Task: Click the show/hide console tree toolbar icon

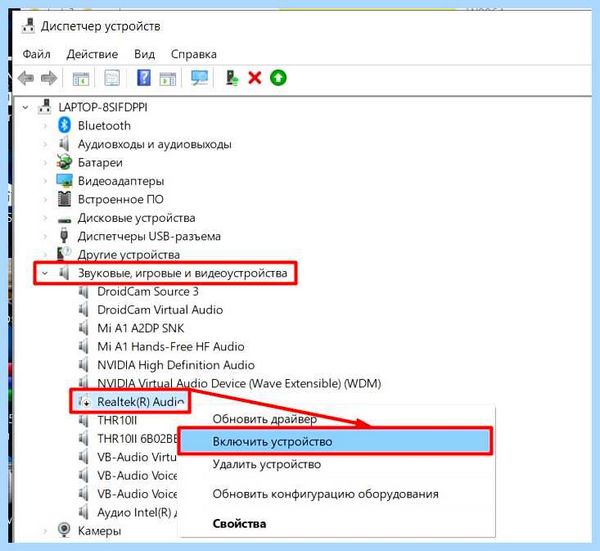Action: tap(81, 78)
